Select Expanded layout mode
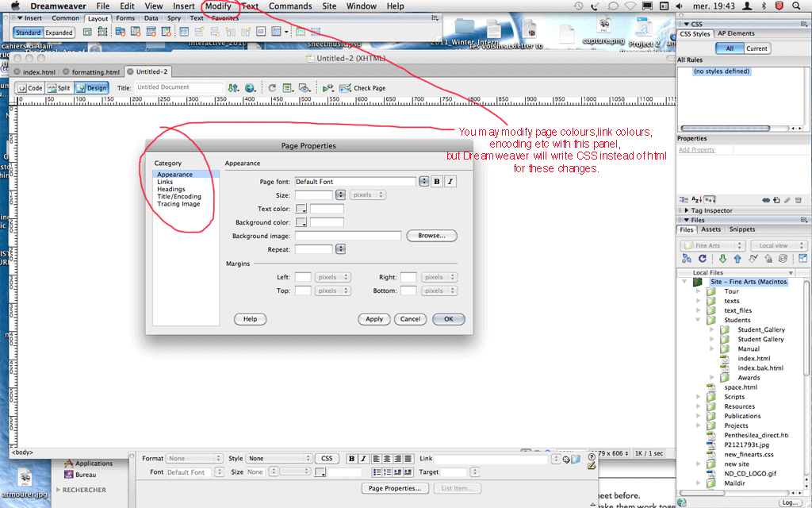Screen dimensions: 812x508 pyautogui.click(x=59, y=33)
